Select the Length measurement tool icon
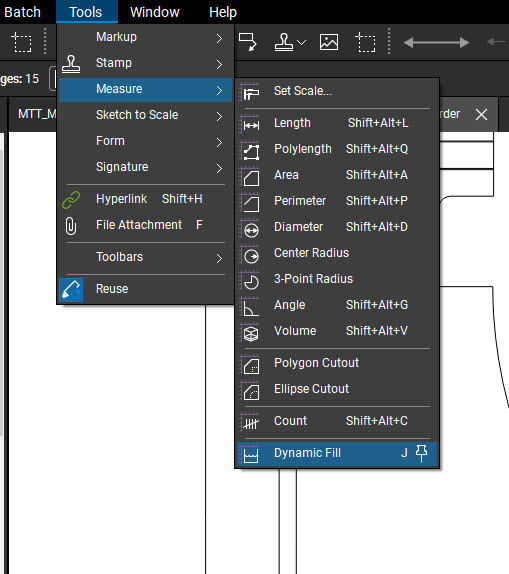509x574 pixels. click(x=250, y=123)
